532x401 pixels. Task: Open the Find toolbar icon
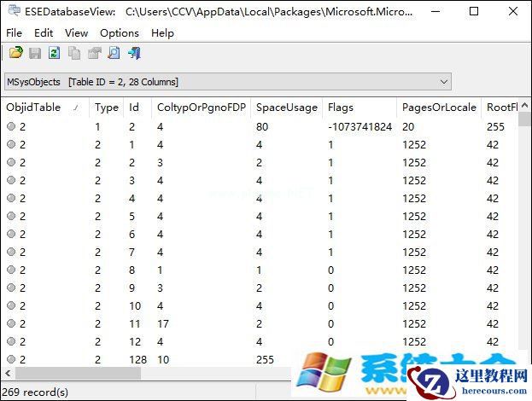point(114,53)
